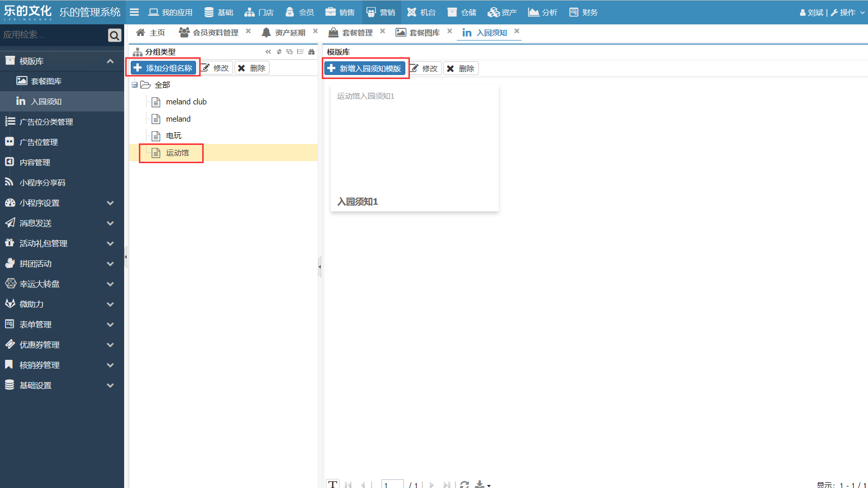Expand the 微助力 sidebar section
This screenshot has width=868, height=488.
(x=62, y=304)
